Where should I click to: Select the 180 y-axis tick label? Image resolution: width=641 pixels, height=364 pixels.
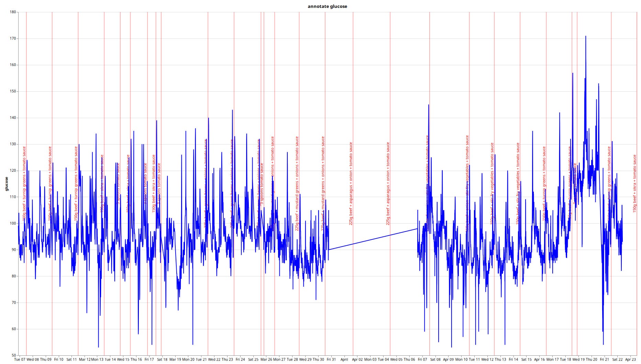[13, 12]
